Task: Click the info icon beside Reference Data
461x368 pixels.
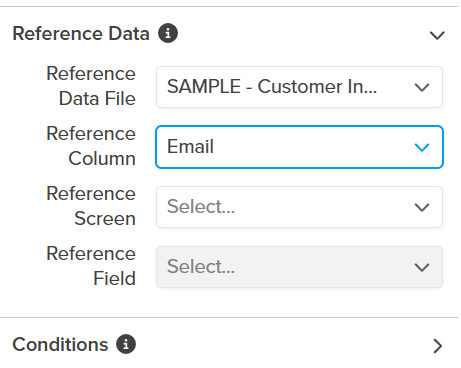Action: pos(168,33)
